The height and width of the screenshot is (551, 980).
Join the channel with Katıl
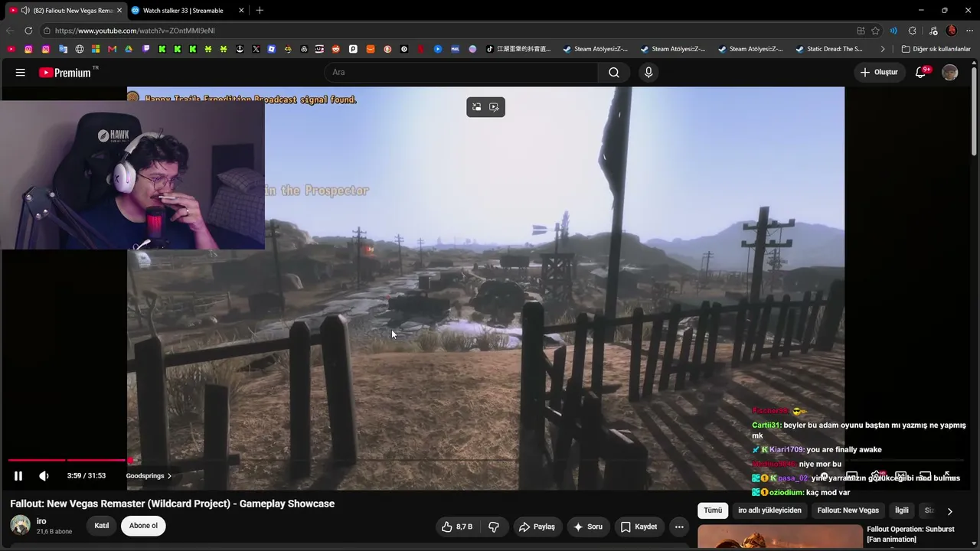pos(102,526)
